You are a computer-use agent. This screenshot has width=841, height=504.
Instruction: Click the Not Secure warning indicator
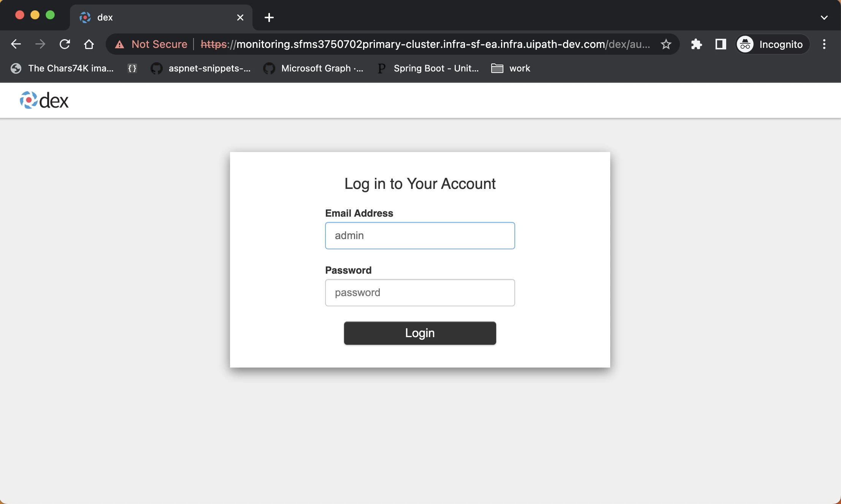[x=151, y=44]
